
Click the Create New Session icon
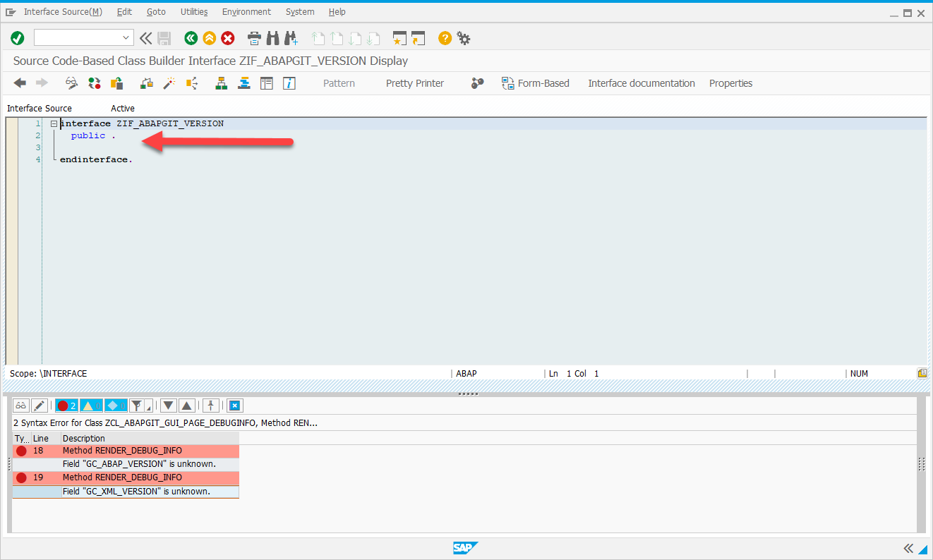click(x=399, y=38)
